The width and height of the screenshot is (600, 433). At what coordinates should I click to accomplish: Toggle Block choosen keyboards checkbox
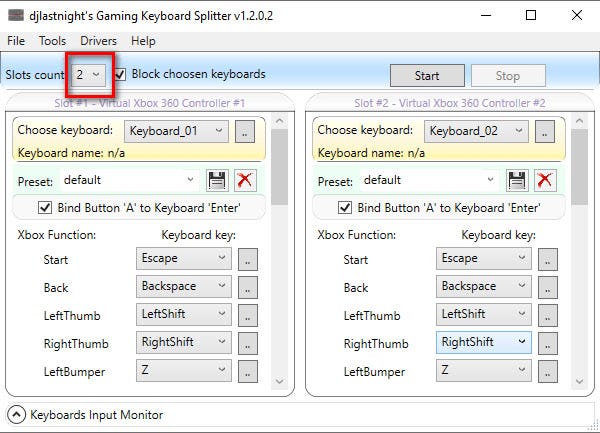coord(120,74)
